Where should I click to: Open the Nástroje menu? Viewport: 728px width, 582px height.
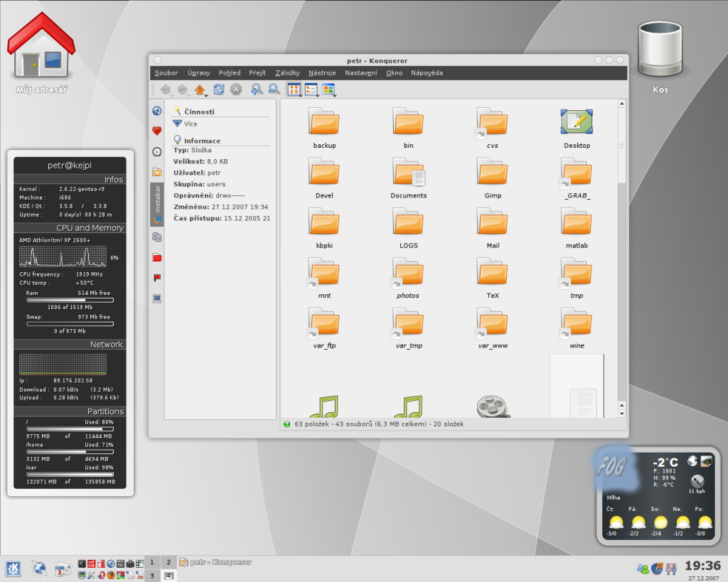(322, 73)
